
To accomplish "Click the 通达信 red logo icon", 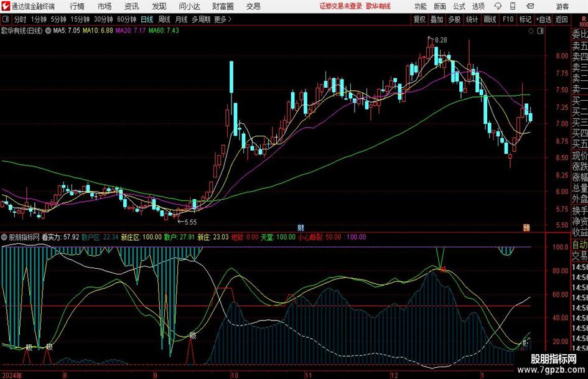I will coord(6,6).
